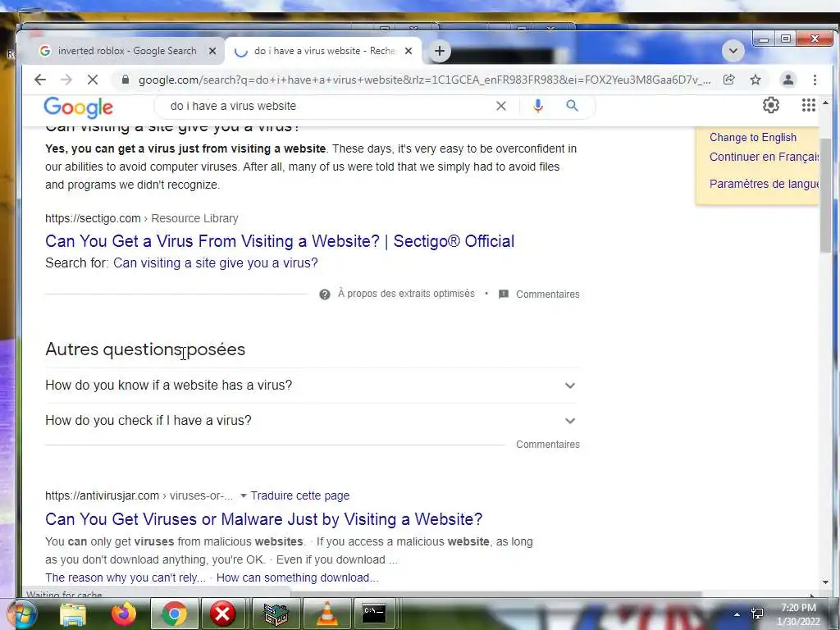
Task: Bookmark this page with the star
Action: 756,80
